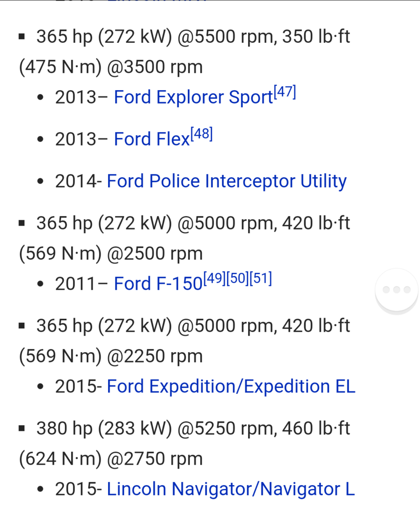Tap the floating three-dots menu button

point(396,289)
